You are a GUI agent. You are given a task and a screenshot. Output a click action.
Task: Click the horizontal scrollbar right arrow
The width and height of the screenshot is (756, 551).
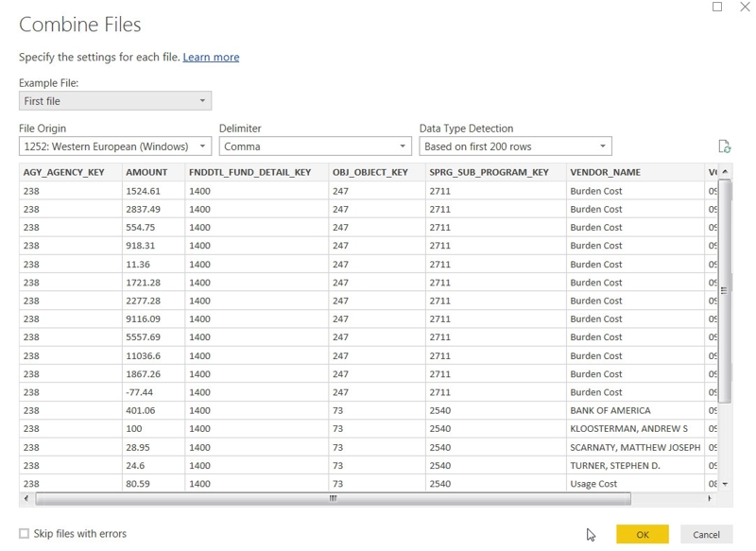point(710,498)
